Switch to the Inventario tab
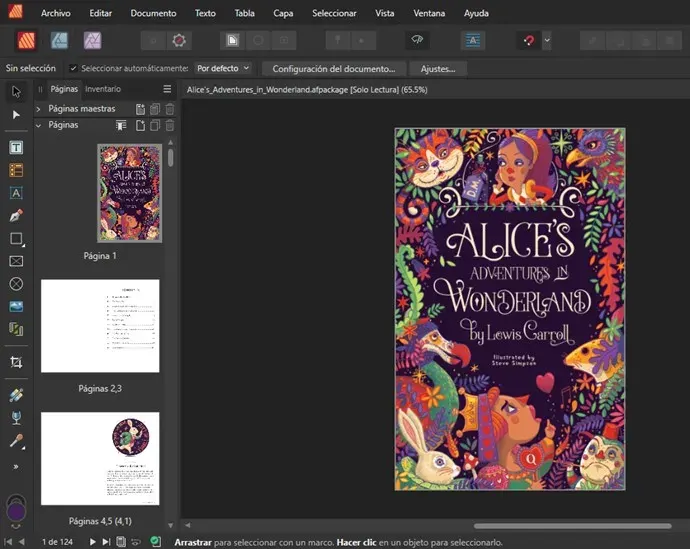This screenshot has height=549, width=690. coord(103,89)
